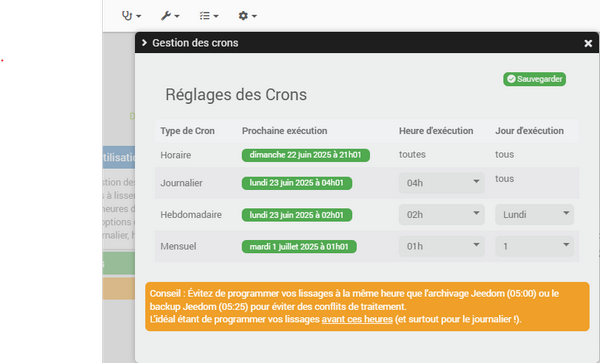This screenshot has width=600, height=363.
Task: Open the Journalier hour dropdown 04h
Action: point(442,183)
